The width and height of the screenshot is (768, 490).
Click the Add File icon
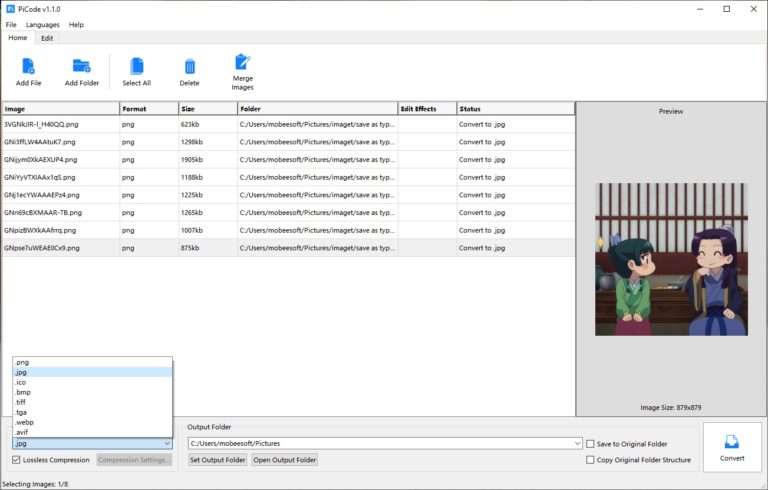click(x=28, y=66)
